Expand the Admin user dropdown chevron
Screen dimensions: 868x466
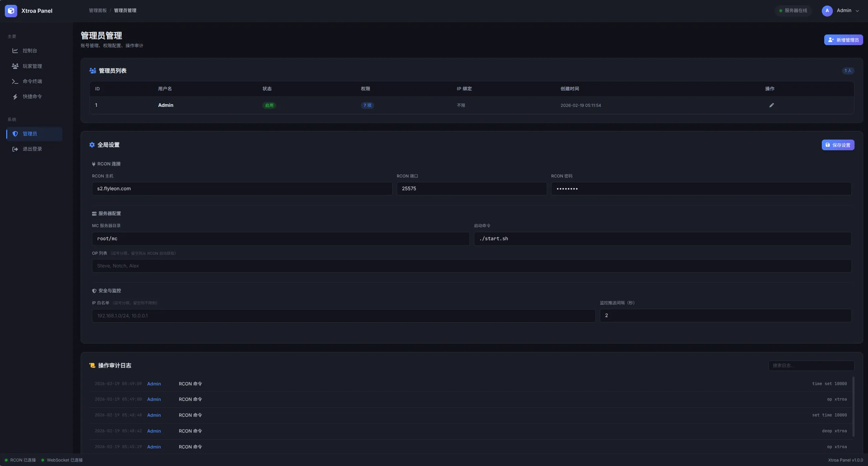857,11
